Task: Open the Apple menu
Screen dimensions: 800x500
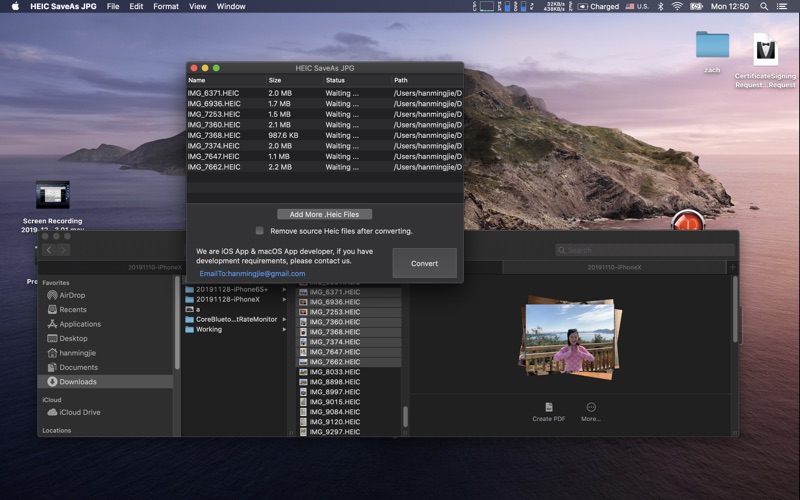Action: [x=15, y=6]
